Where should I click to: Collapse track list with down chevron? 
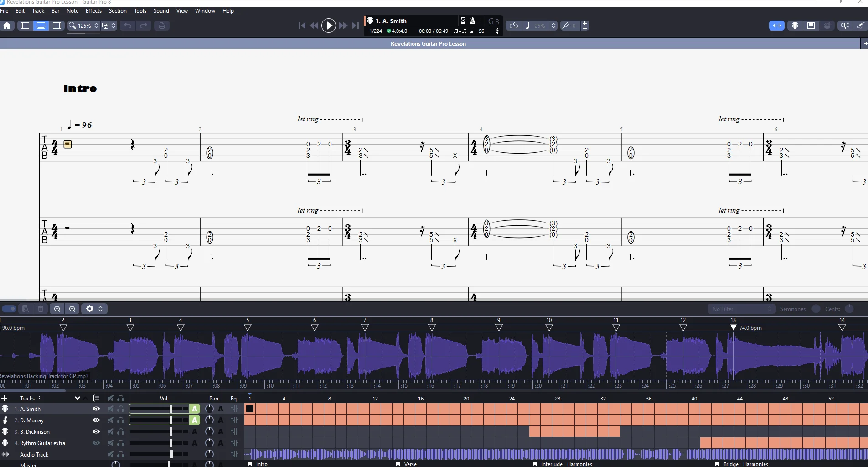(x=77, y=398)
